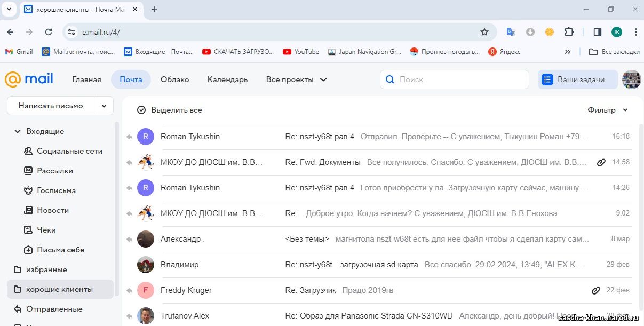Select Freddy Kruger's email via avatar

[x=146, y=290]
